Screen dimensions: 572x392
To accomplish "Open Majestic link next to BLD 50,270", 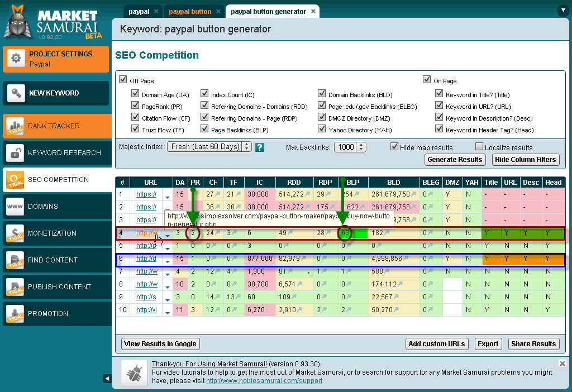I will [x=397, y=309].
